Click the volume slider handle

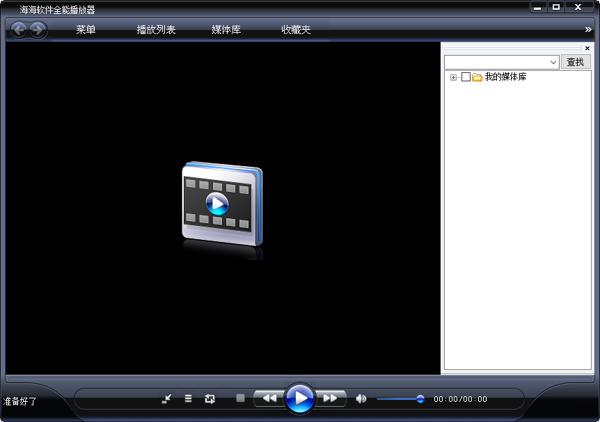pos(420,399)
